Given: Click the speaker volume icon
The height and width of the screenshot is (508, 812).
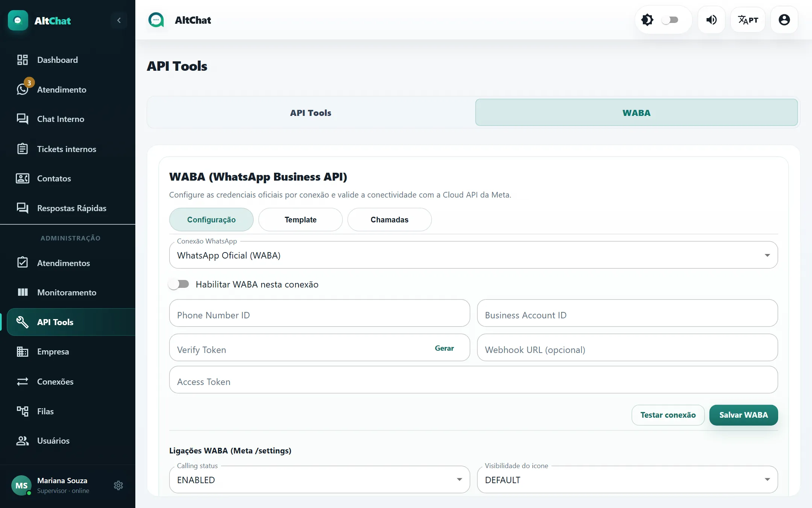Looking at the screenshot, I should tap(711, 20).
